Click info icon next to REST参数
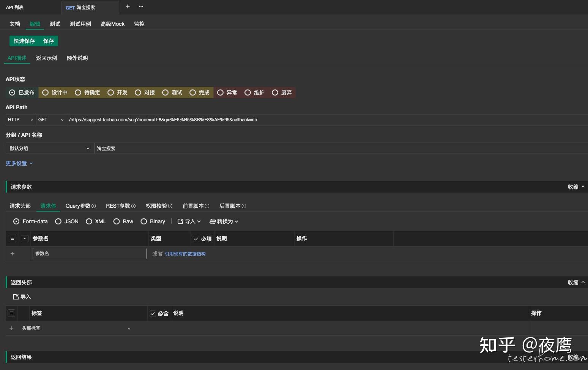The image size is (588, 370). (x=133, y=206)
